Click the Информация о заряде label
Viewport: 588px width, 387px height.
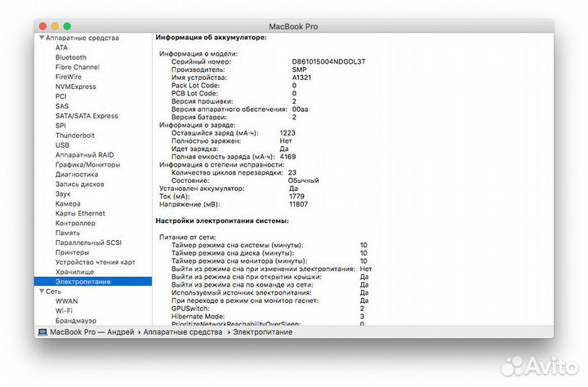[198, 125]
